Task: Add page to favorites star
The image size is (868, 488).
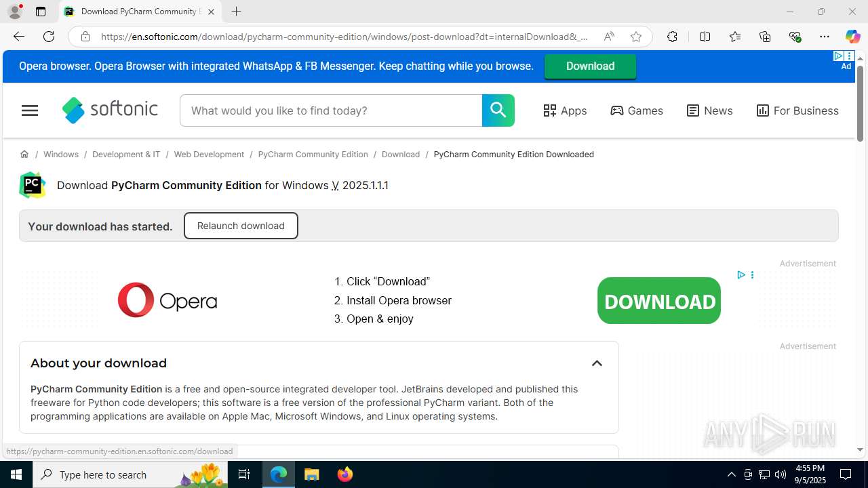Action: pyautogui.click(x=636, y=37)
